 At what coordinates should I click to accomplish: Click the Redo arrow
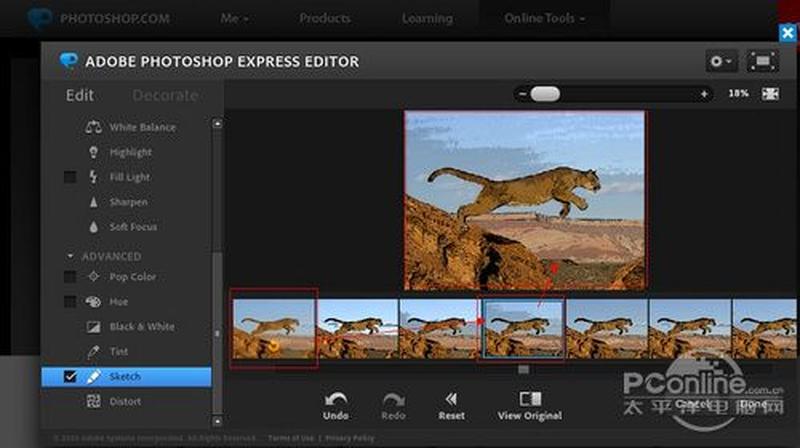pyautogui.click(x=393, y=399)
